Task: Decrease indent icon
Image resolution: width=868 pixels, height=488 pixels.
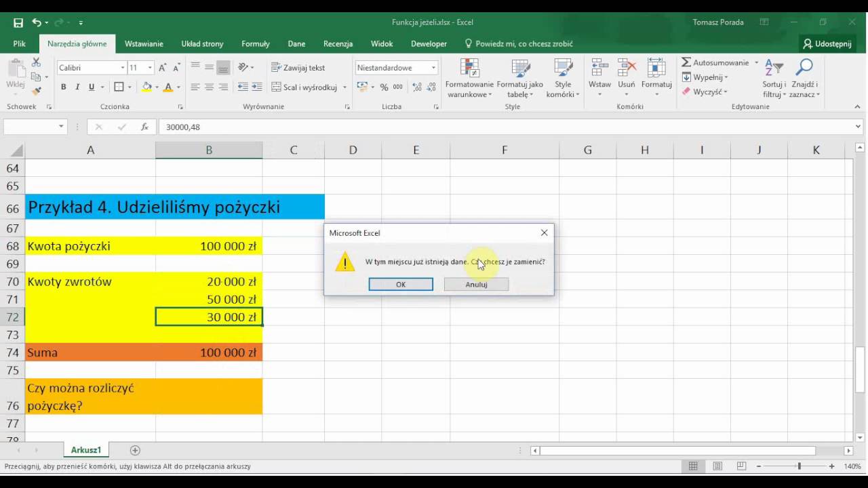Action: (242, 87)
